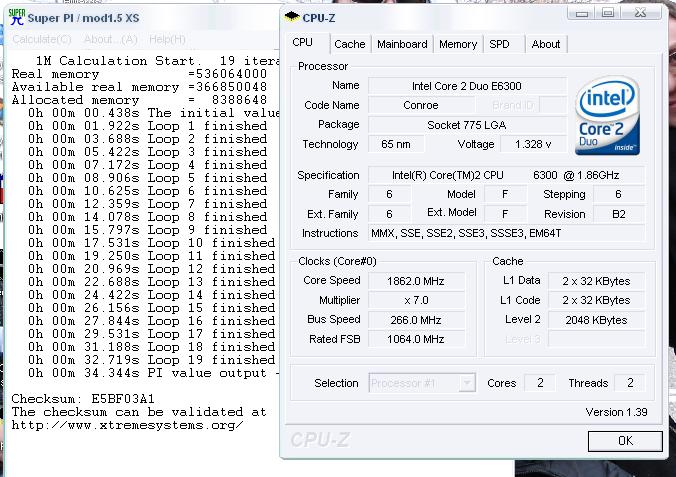The width and height of the screenshot is (676, 477).
Task: Click the Package value Socket 775 LGA
Action: [467, 125]
